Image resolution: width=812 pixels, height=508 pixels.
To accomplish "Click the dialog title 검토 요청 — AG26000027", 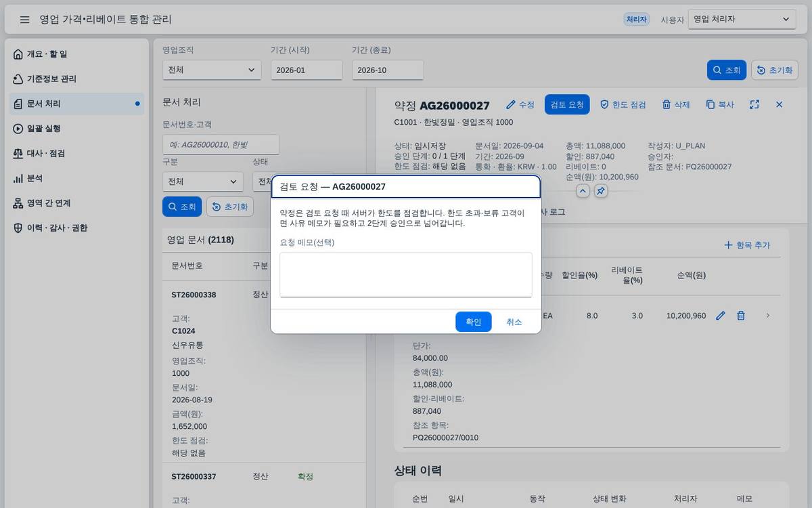I will click(x=333, y=186).
